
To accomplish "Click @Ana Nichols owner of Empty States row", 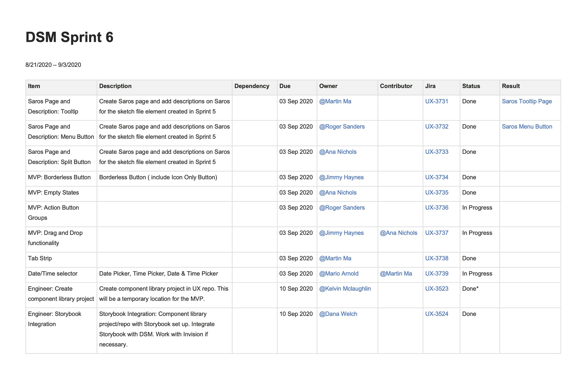I will [x=338, y=192].
